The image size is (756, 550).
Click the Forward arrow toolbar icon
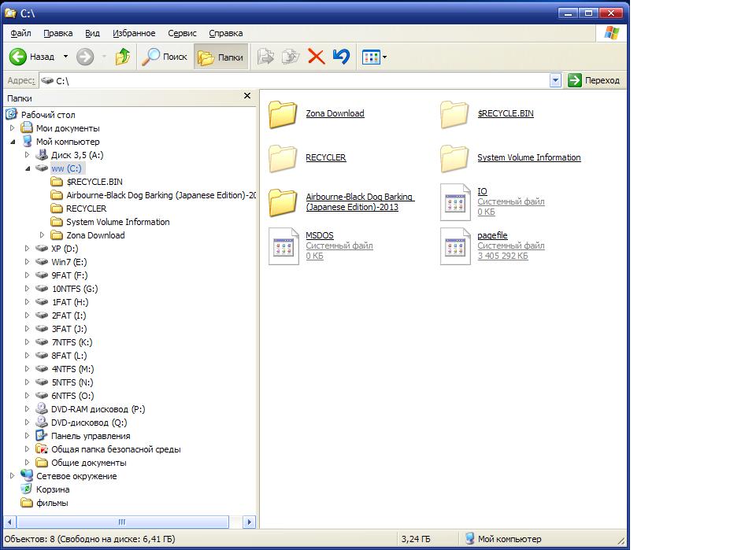[x=85, y=57]
